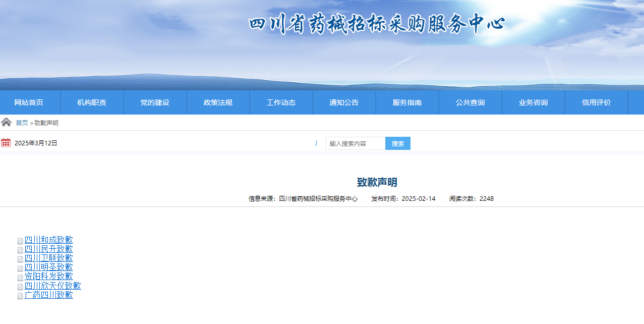Select 通知公告 in the navigation bar
The width and height of the screenshot is (644, 324).
(x=344, y=102)
